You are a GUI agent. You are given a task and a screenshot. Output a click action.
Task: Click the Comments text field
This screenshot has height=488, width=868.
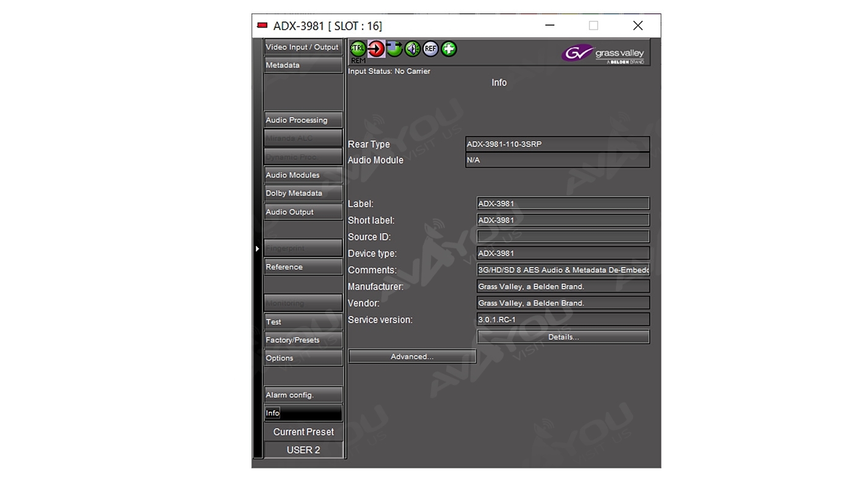563,270
